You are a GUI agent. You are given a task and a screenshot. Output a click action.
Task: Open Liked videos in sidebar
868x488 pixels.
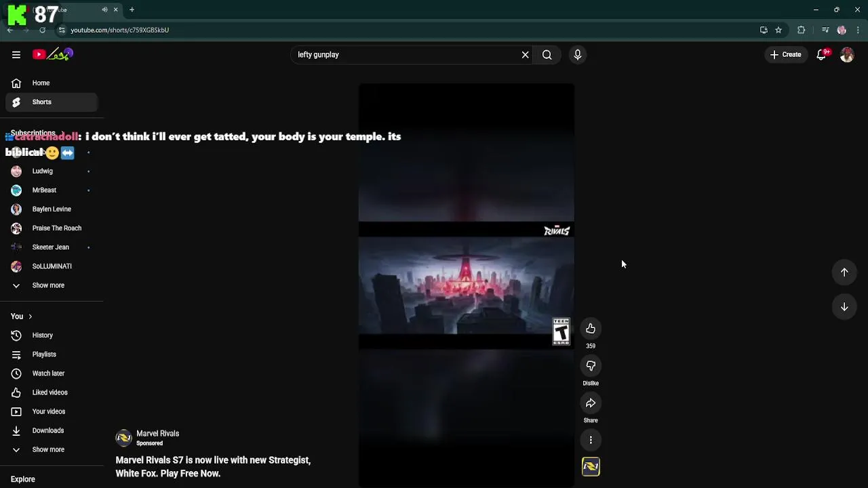pos(52,392)
